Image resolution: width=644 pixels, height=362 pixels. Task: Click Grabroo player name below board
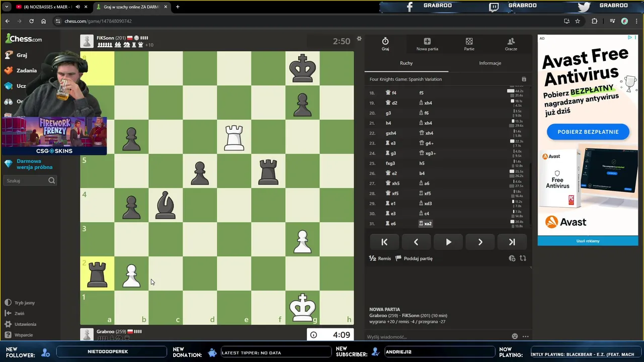point(105,331)
